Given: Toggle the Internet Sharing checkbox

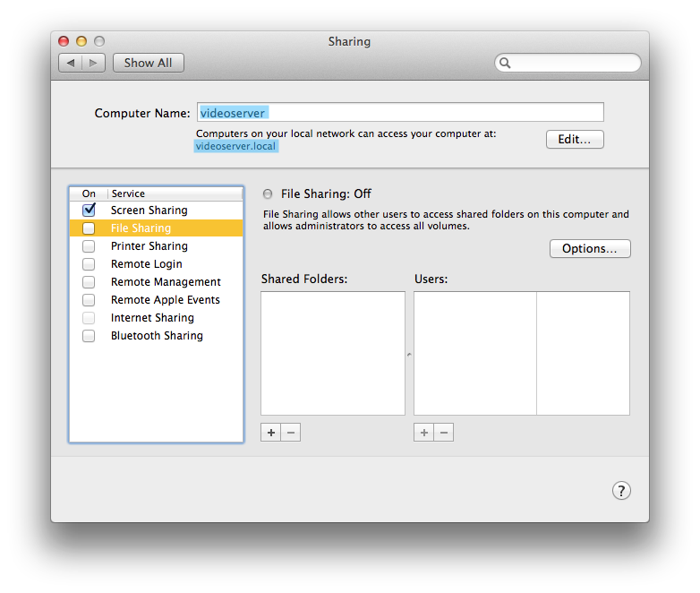Looking at the screenshot, I should click(x=89, y=318).
